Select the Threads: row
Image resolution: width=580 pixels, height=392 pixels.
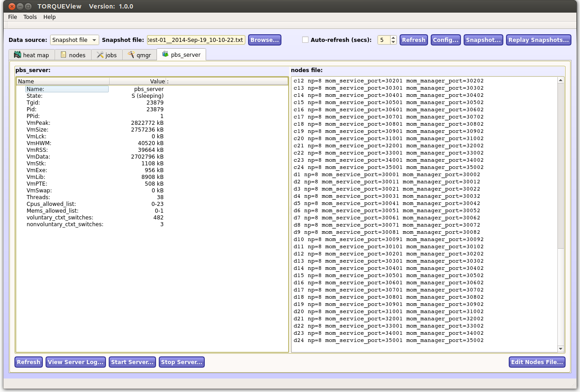(x=152, y=197)
